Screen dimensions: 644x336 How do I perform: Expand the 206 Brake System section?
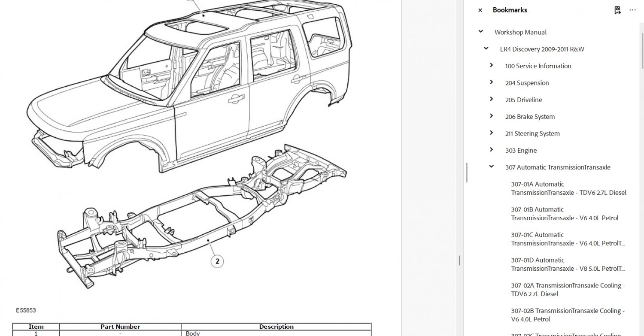[492, 116]
